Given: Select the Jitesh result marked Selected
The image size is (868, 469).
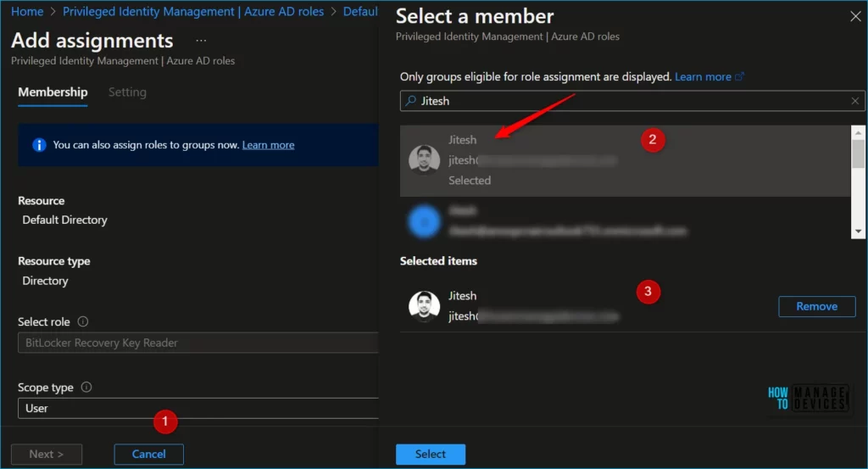Looking at the screenshot, I should tap(625, 160).
